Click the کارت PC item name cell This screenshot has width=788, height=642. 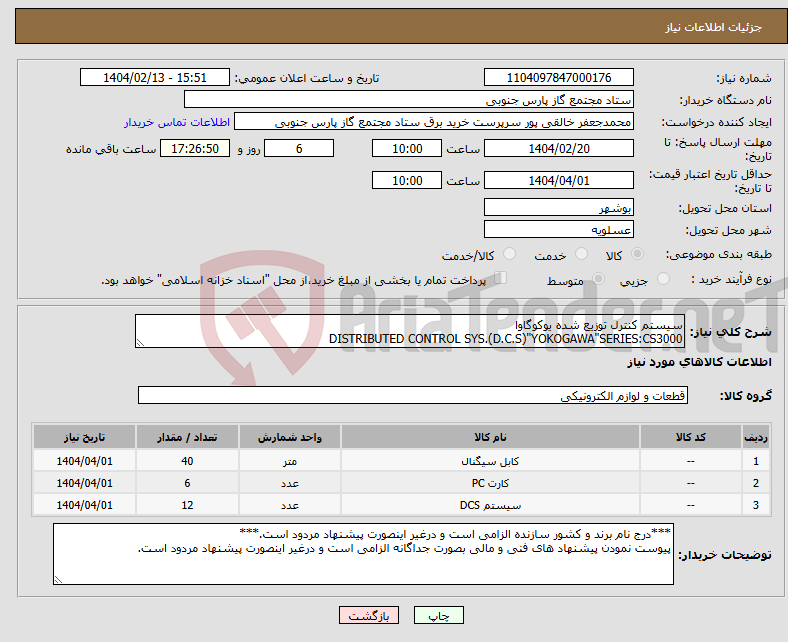coord(490,483)
